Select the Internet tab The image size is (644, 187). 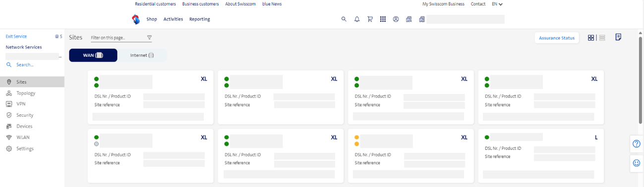click(142, 55)
